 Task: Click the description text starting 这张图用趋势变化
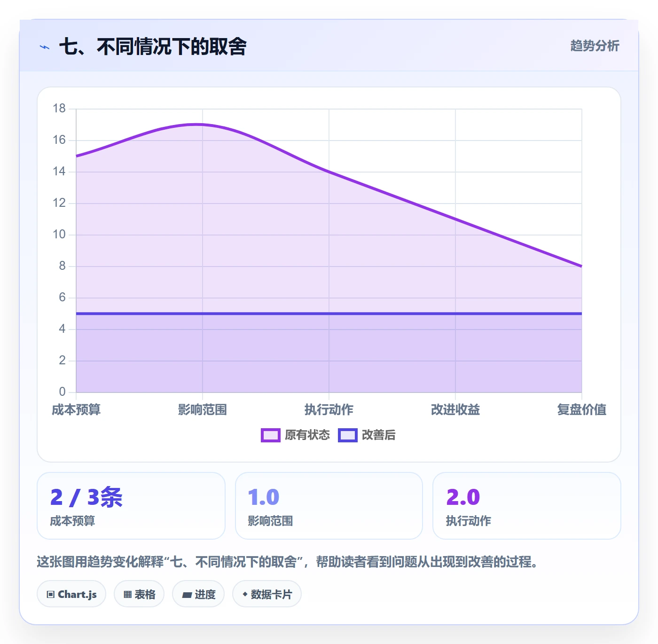pyautogui.click(x=288, y=562)
